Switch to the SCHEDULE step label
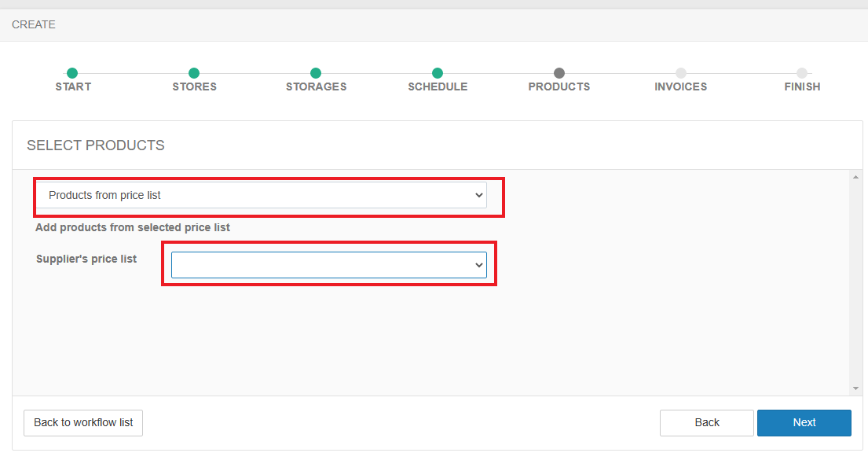868x460 pixels. click(438, 87)
